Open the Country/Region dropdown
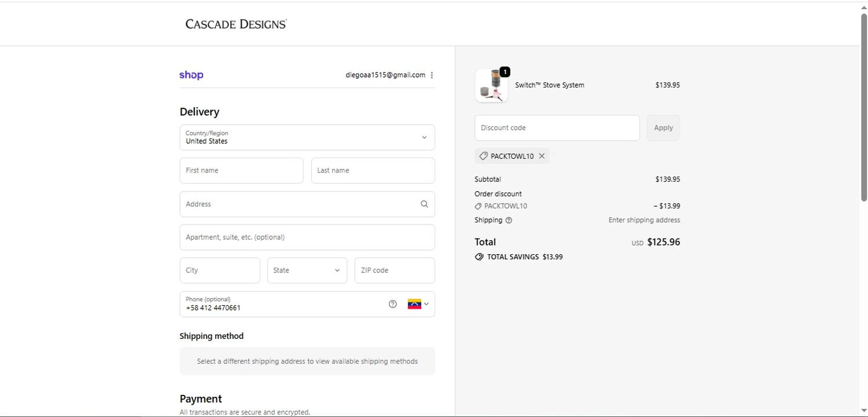Viewport: 868px width, 417px height. (x=307, y=137)
